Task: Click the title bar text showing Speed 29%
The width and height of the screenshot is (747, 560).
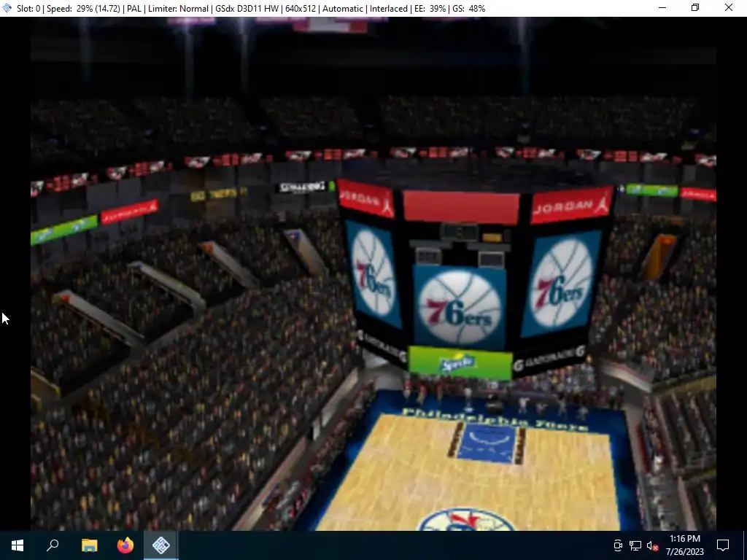Action: [x=83, y=9]
